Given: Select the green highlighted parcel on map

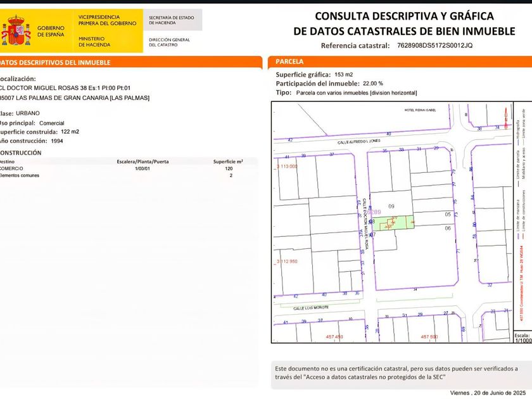Looking at the screenshot, I should pos(393,222).
